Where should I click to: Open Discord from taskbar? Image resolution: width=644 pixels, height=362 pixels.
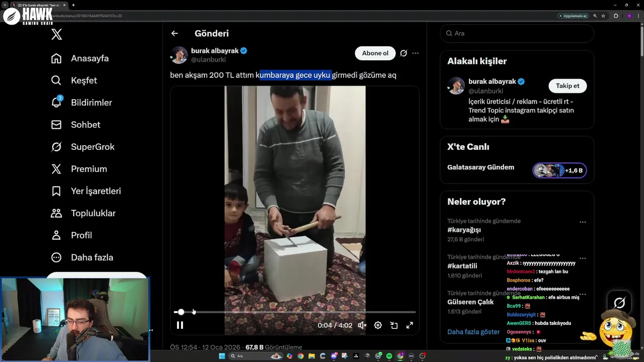pyautogui.click(x=334, y=356)
